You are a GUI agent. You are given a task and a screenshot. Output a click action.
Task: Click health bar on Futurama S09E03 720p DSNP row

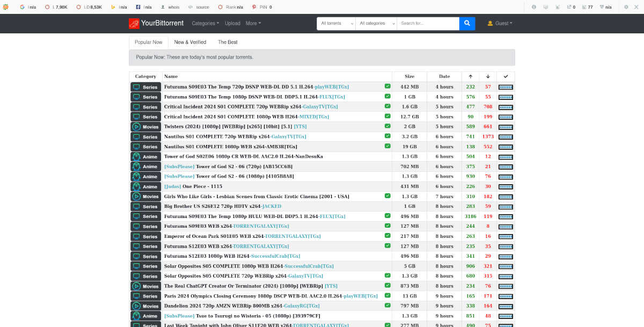(506, 87)
